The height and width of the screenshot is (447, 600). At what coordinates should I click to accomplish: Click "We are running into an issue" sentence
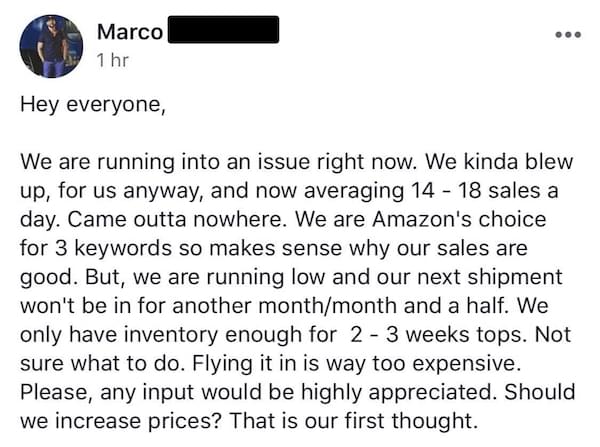170,160
